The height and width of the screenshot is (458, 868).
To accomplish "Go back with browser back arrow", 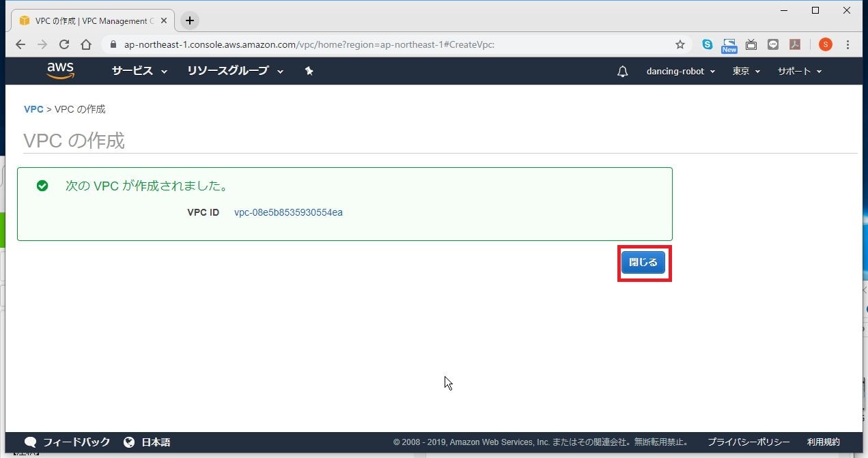I will coord(20,44).
